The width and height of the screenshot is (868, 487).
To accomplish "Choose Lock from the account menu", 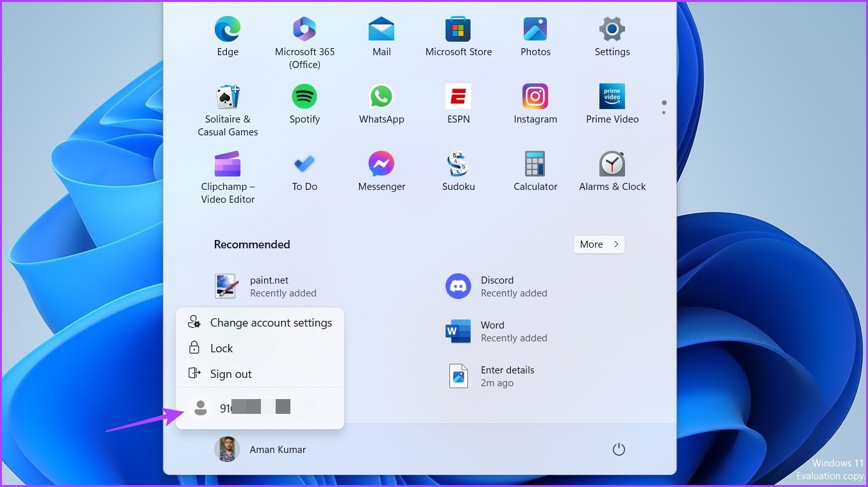I will tap(260, 348).
